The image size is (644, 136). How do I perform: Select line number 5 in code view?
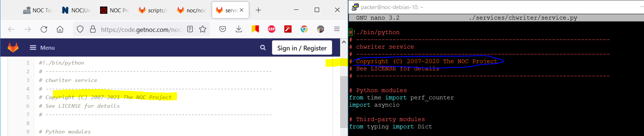(x=28, y=97)
